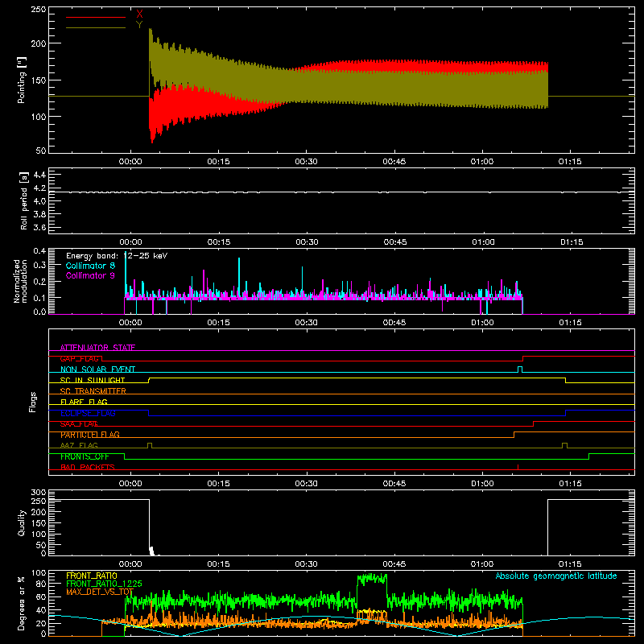644x644 pixels.
Task: Click the orange MAX_DET_VS_TOT legend entry
Action: tap(100, 592)
